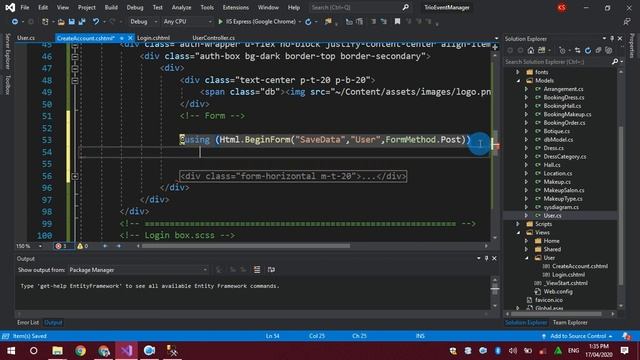This screenshot has width=640, height=360.
Task: Click the error count indicator icon
Action: click(58, 246)
